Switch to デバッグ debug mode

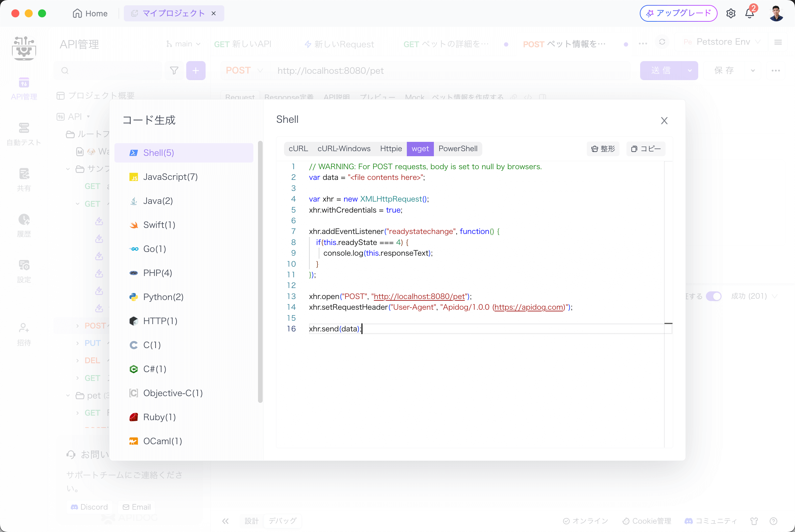point(282,521)
